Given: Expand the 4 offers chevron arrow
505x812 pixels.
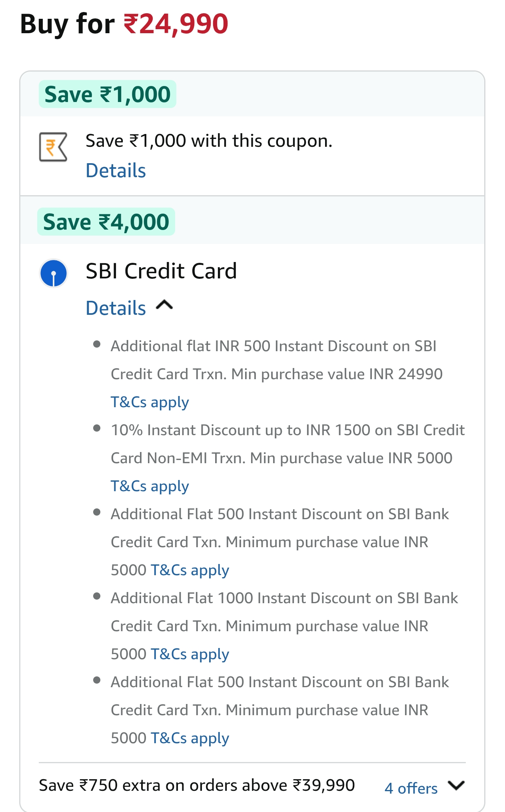Looking at the screenshot, I should click(456, 786).
